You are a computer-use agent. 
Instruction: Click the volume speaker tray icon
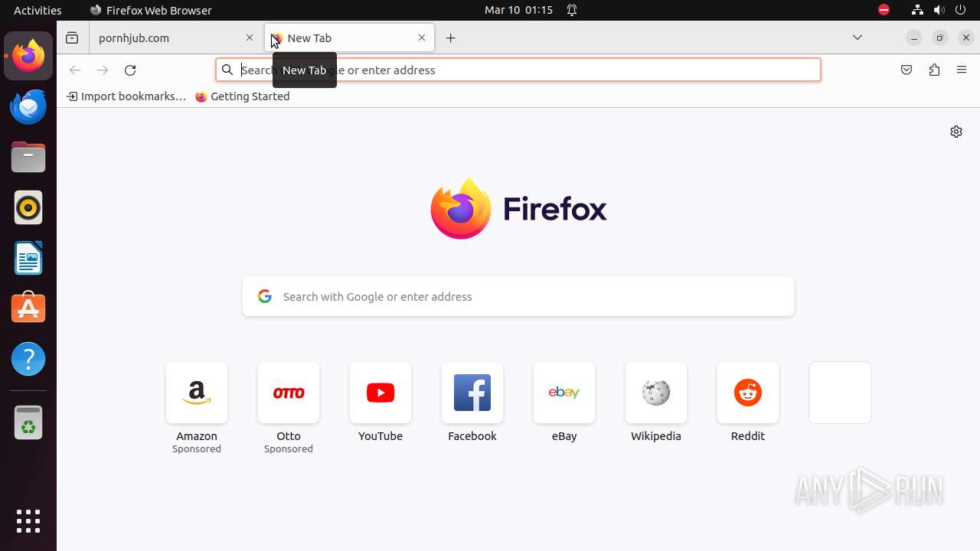[x=939, y=10]
